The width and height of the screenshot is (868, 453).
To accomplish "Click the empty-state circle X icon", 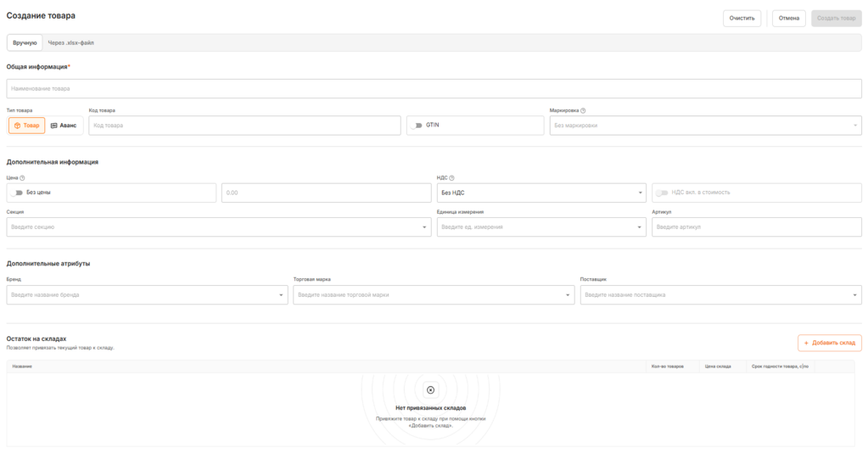I will [430, 390].
